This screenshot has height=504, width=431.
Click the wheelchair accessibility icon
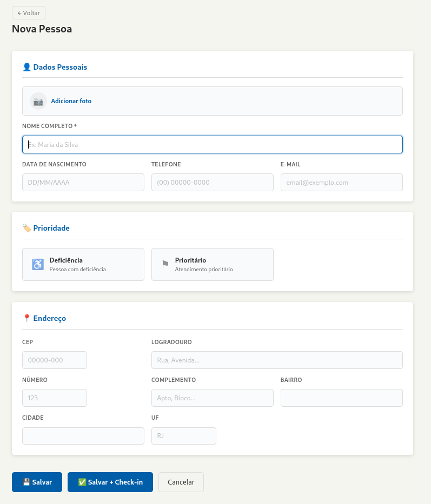point(37,264)
